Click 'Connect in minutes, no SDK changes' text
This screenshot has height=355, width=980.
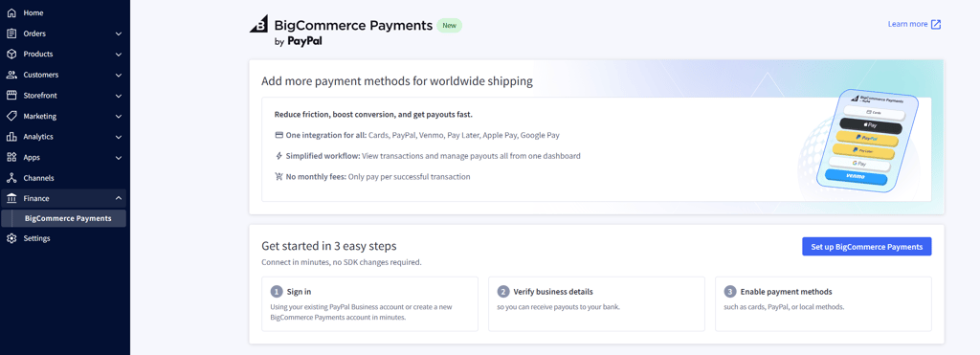[342, 262]
